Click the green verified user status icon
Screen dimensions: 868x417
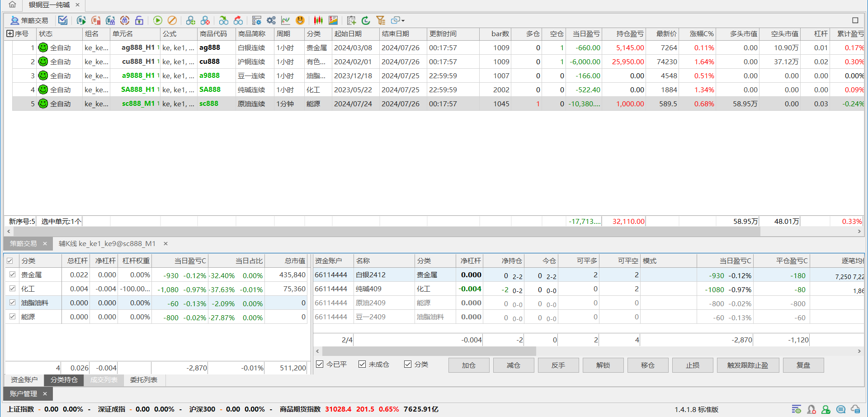point(826,409)
